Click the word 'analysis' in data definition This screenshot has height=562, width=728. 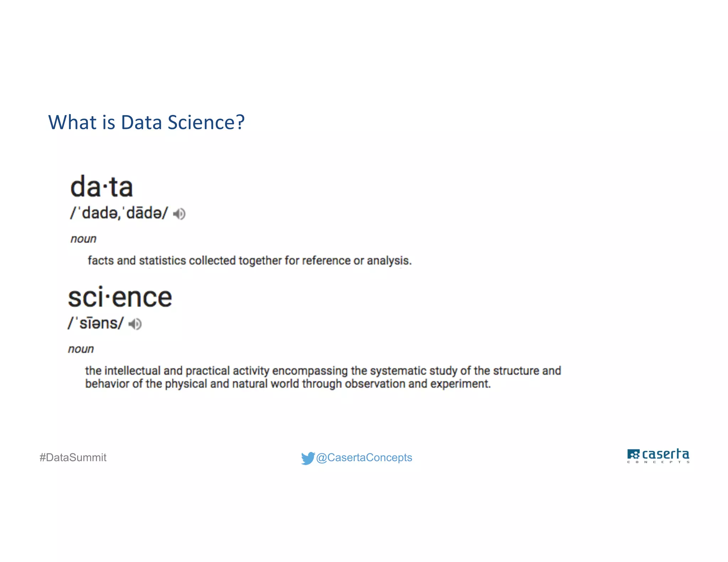click(388, 260)
